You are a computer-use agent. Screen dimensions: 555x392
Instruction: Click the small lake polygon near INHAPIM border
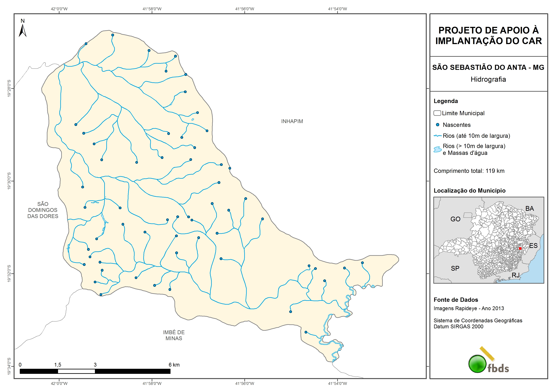pos(193,119)
